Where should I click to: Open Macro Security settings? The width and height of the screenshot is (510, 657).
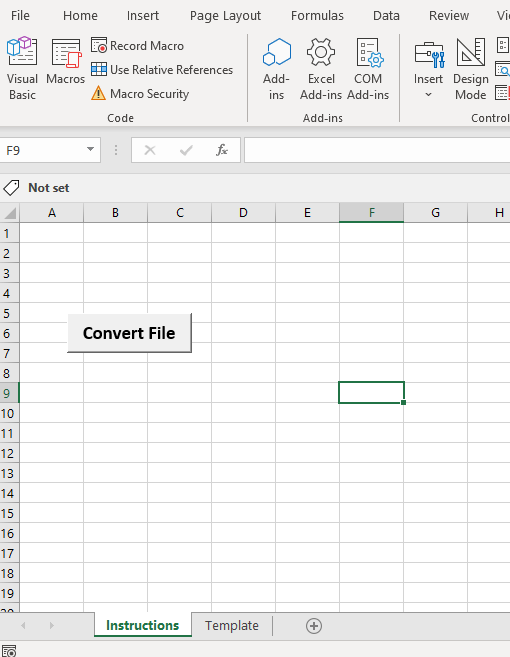(x=140, y=93)
